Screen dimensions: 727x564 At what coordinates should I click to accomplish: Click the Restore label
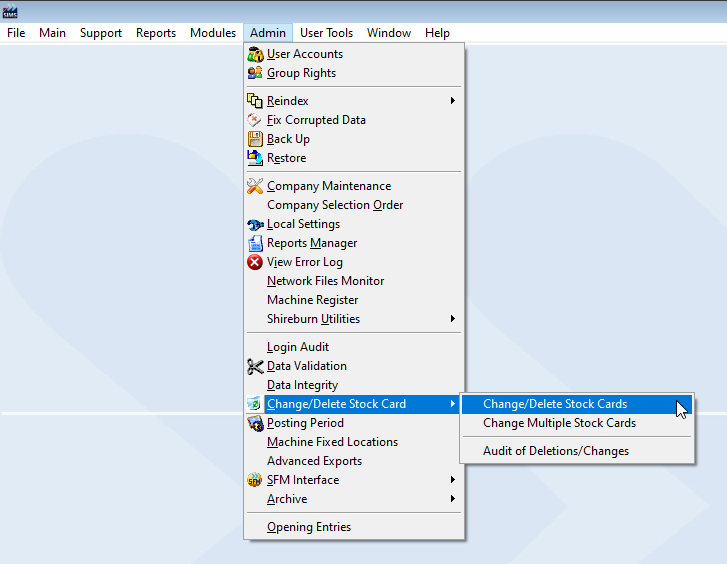pyautogui.click(x=287, y=158)
